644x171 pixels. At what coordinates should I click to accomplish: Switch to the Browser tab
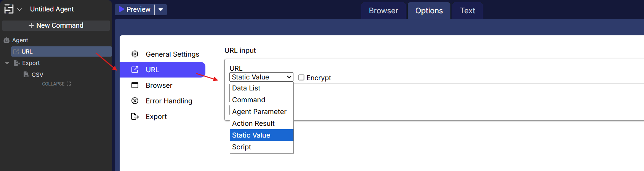coord(383,11)
